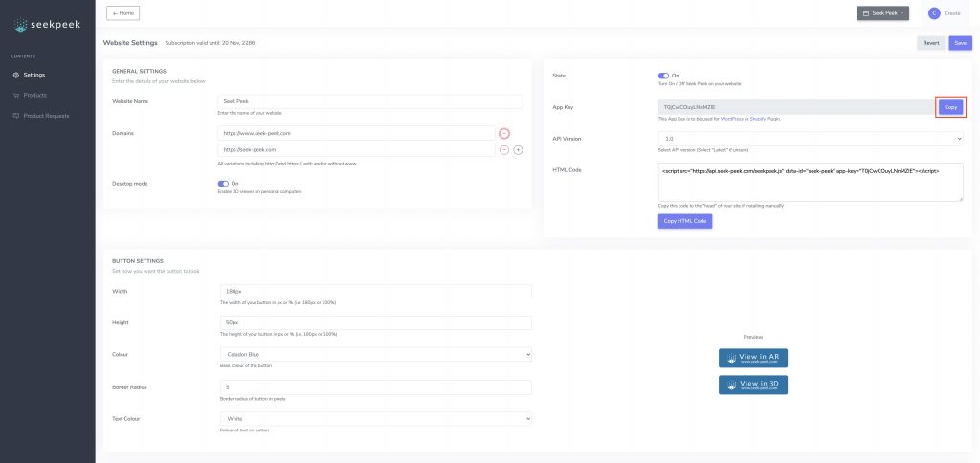
Task: Edit the button Height field
Action: tap(375, 323)
